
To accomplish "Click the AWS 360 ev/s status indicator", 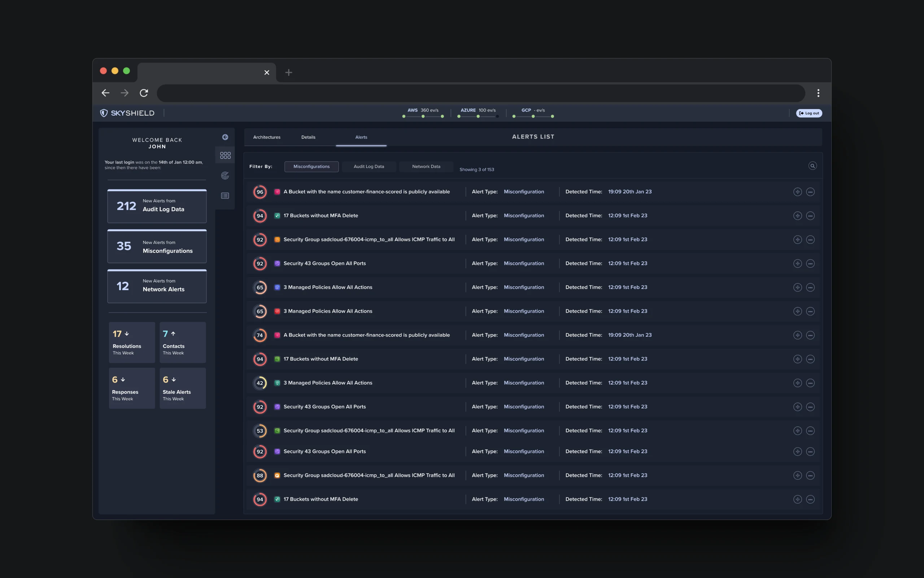I will [x=423, y=113].
